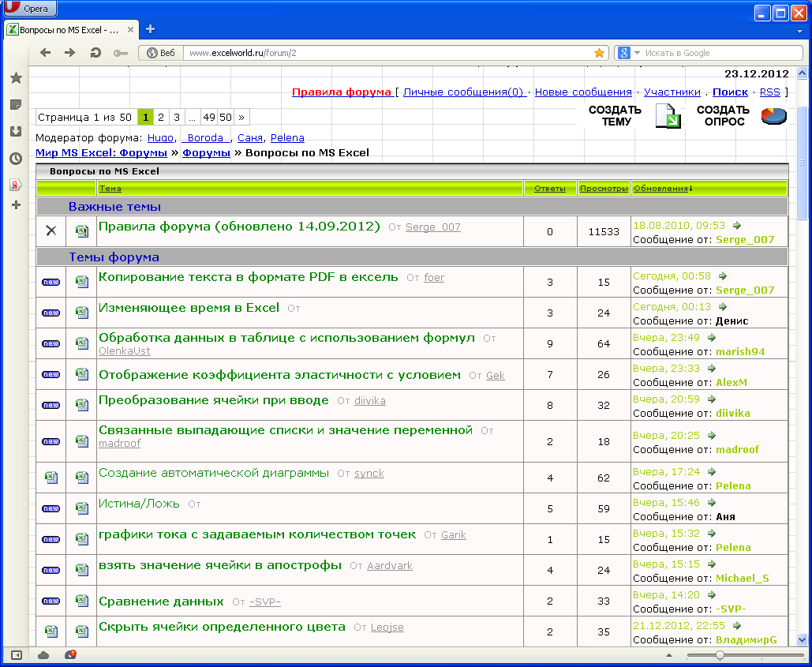Go forward to the next page
The height and width of the screenshot is (667, 812).
tap(70, 53)
